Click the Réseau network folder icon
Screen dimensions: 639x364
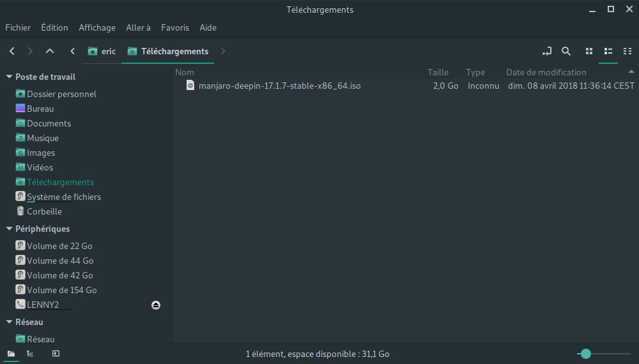20,338
